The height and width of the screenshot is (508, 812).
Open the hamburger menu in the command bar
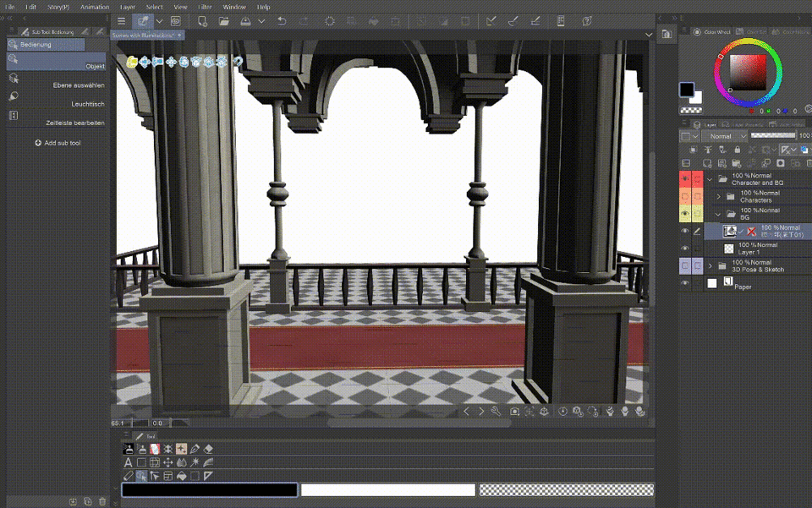pyautogui.click(x=121, y=21)
